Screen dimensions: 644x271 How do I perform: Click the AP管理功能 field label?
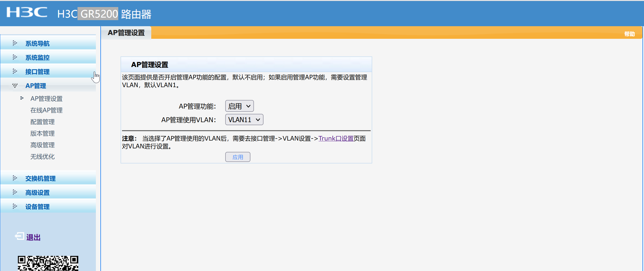click(x=197, y=106)
